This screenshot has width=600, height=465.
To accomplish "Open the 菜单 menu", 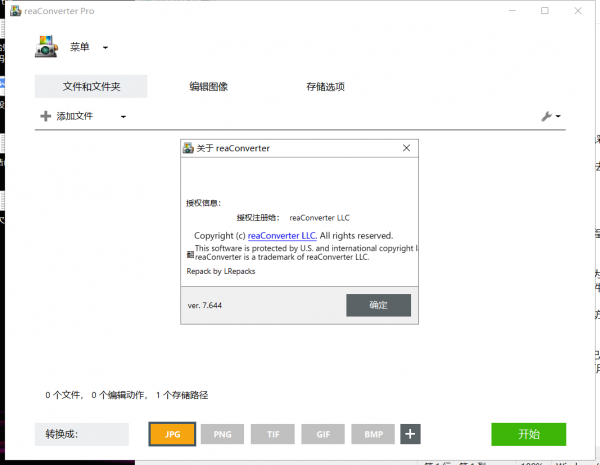I will [80, 47].
